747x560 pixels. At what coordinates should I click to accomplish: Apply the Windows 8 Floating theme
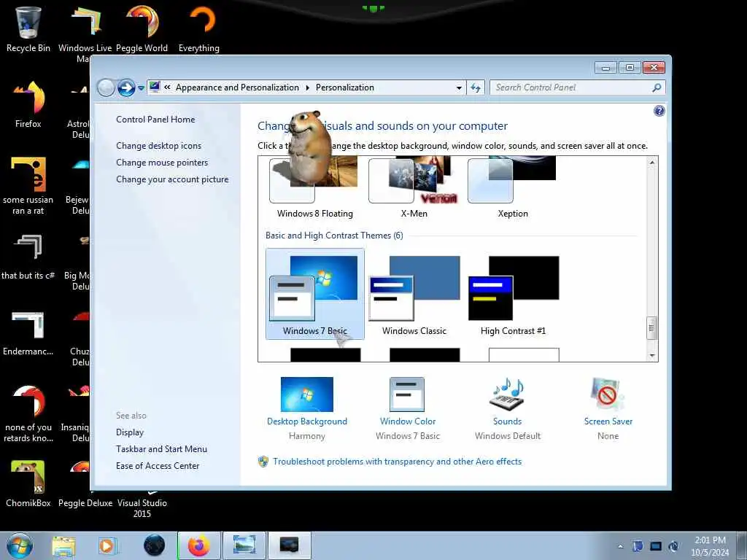pos(315,189)
